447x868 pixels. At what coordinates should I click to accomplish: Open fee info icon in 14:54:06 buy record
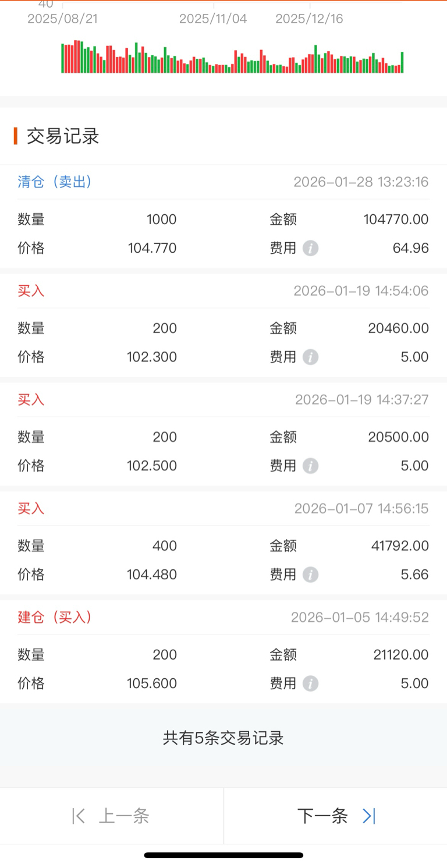(310, 357)
